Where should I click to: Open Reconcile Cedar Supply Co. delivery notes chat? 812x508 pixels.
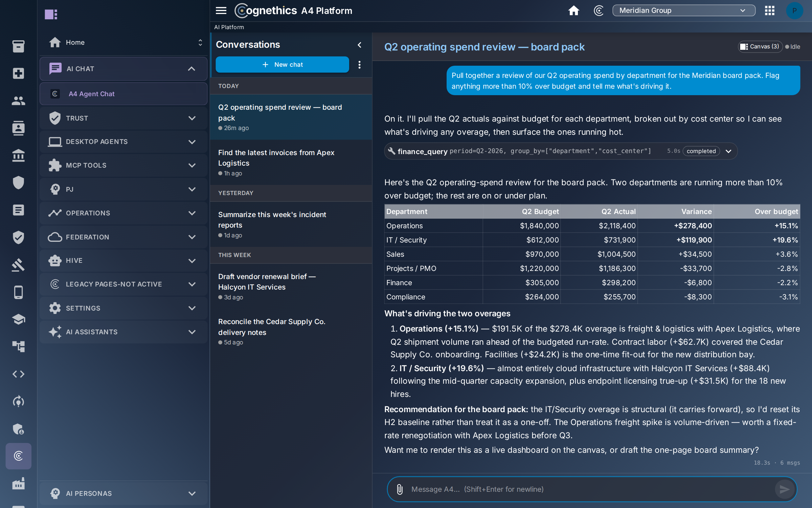291,332
